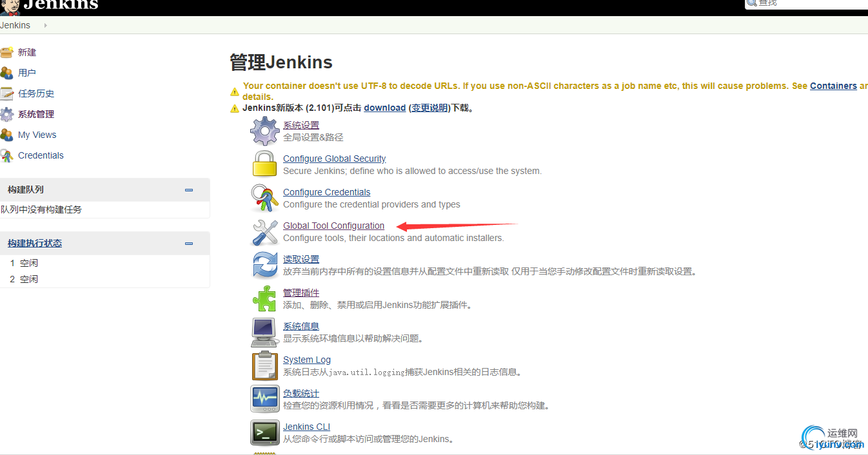
Task: Click the 任务历史 notepad icon
Action: tap(6, 93)
